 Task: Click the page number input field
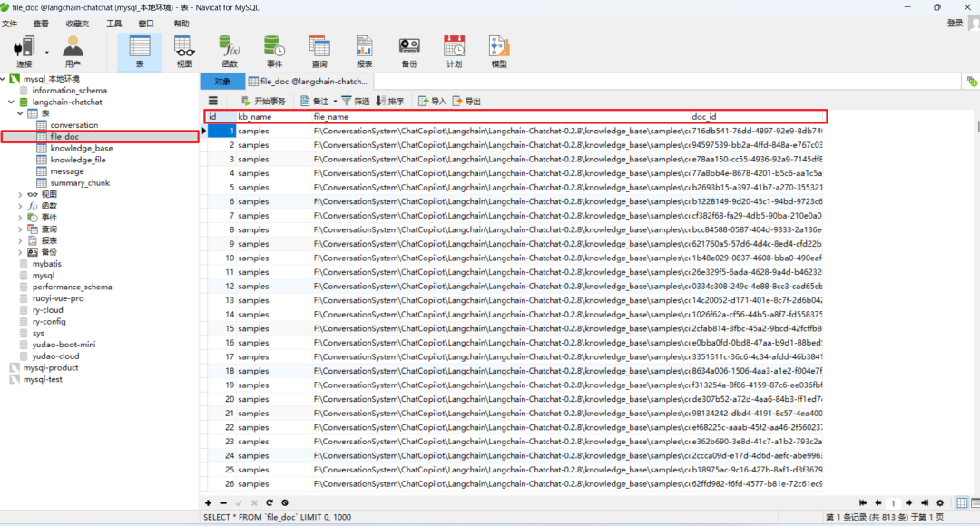893,503
